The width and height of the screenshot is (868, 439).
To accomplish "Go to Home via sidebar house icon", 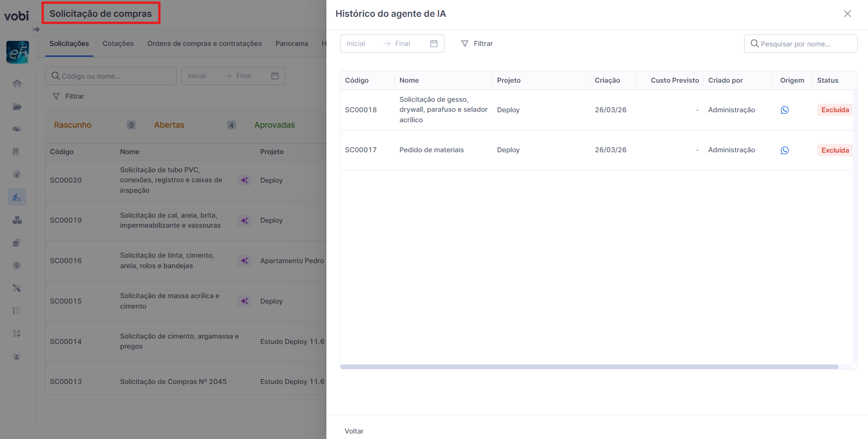I will pos(17,84).
